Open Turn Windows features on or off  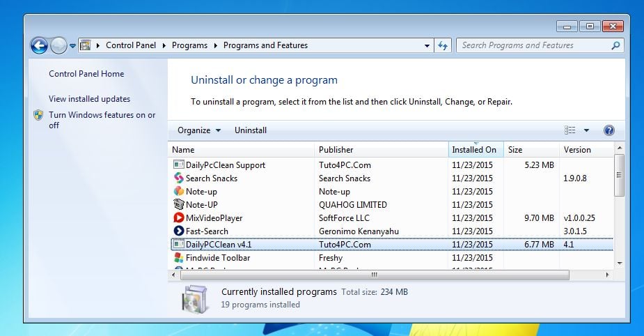click(x=102, y=120)
